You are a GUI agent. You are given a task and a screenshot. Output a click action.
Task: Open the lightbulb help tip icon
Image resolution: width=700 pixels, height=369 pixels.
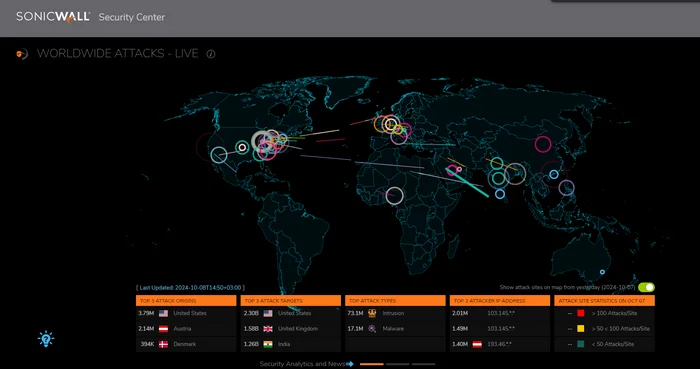pyautogui.click(x=46, y=339)
